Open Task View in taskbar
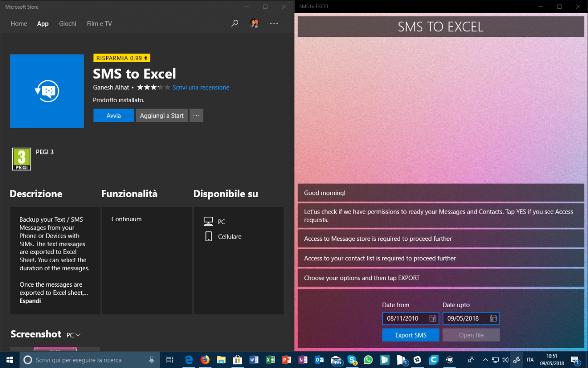 pos(170,360)
